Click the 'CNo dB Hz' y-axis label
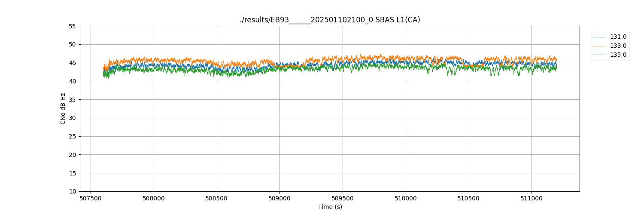This screenshot has width=644, height=215. pyautogui.click(x=63, y=109)
